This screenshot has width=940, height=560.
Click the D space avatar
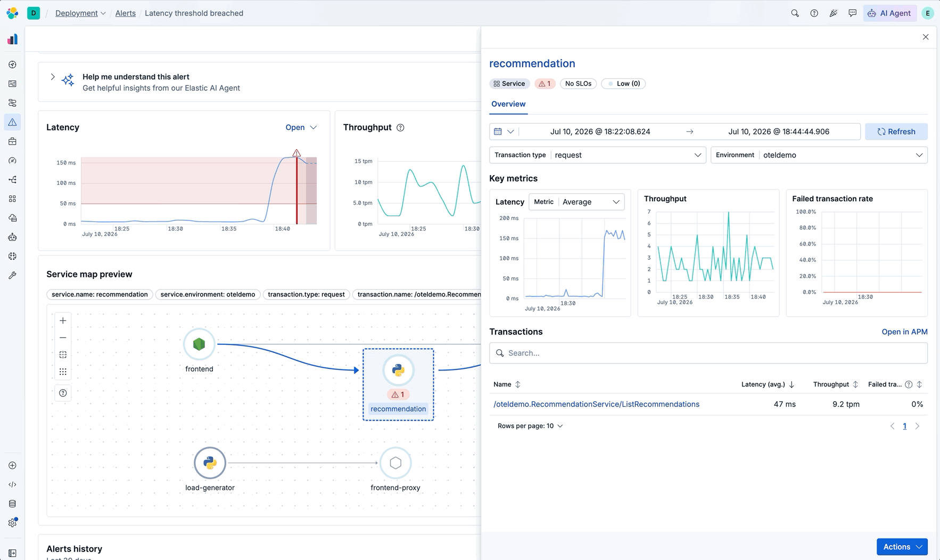[x=34, y=13]
